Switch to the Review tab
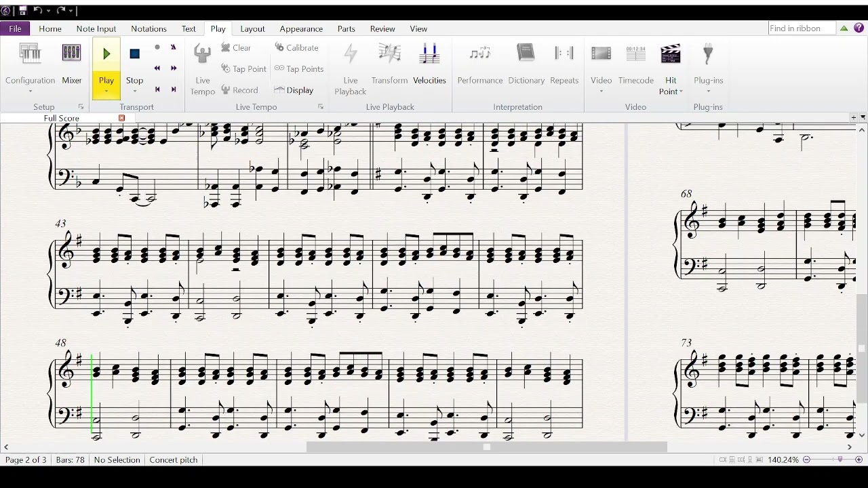Image resolution: width=868 pixels, height=488 pixels. [382, 28]
